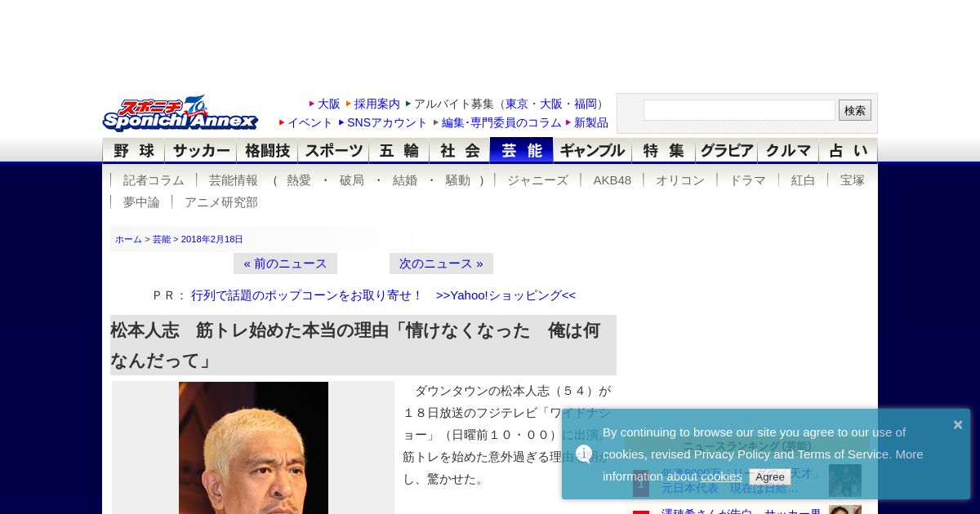Click the info icon in cookie banner
Screen dimensions: 980x514
tap(584, 454)
